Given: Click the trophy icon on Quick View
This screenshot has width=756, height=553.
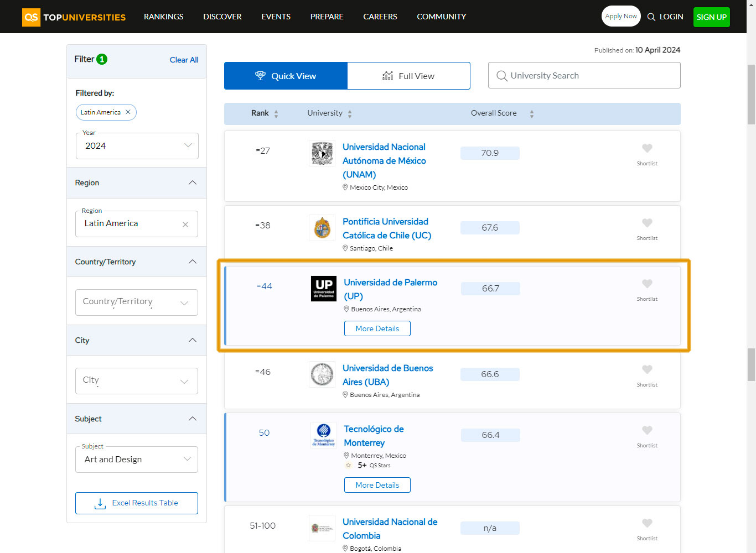Looking at the screenshot, I should pyautogui.click(x=260, y=76).
